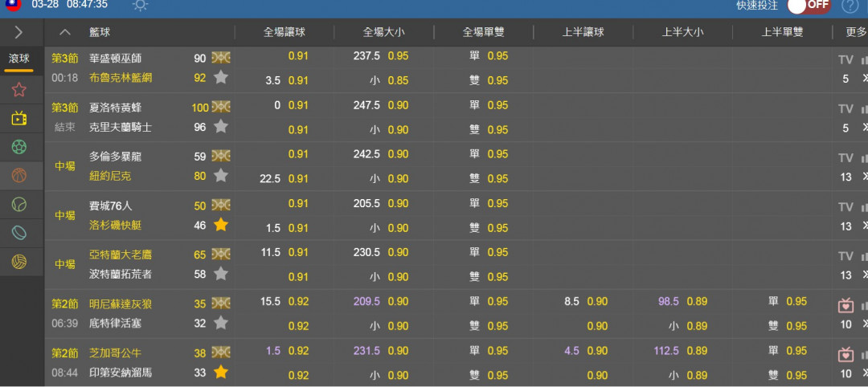This screenshot has width=868, height=387.
Task: Click TV label in 多倫多暴龍 row
Action: tap(845, 158)
